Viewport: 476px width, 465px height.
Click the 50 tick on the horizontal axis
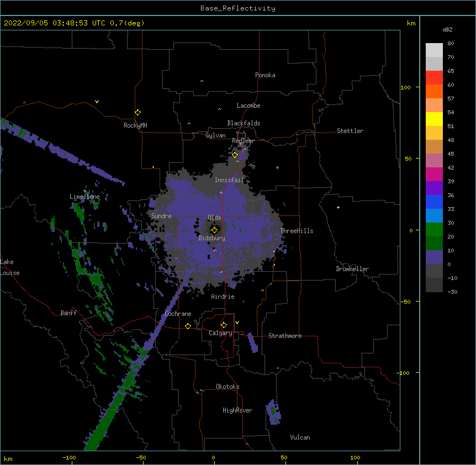click(283, 457)
